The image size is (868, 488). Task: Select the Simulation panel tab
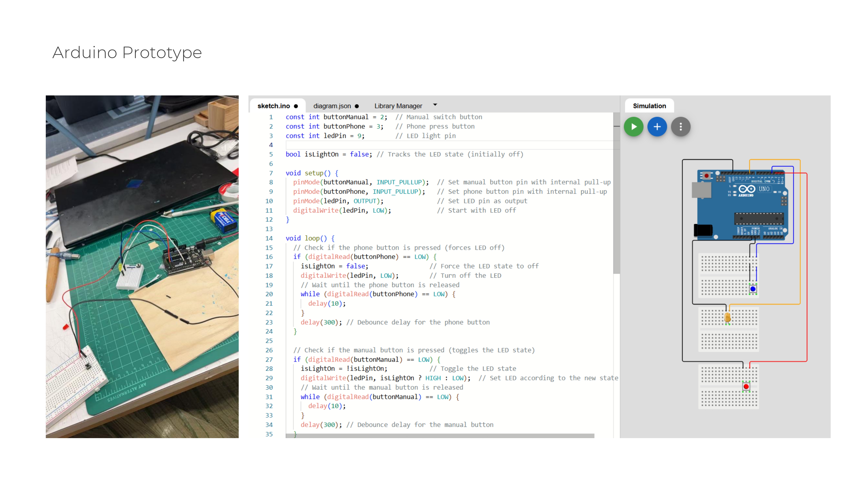click(x=649, y=106)
